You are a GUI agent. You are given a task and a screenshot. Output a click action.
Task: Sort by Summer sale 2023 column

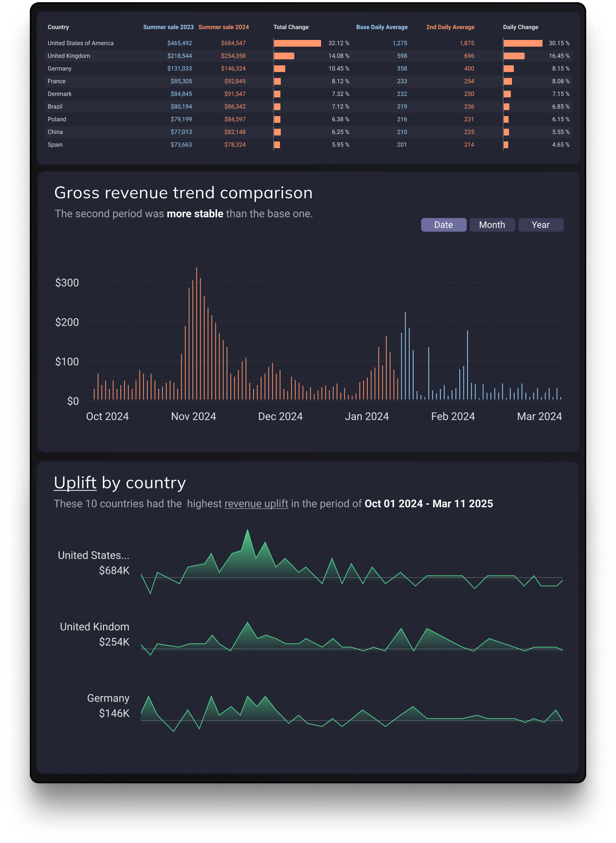tap(168, 27)
